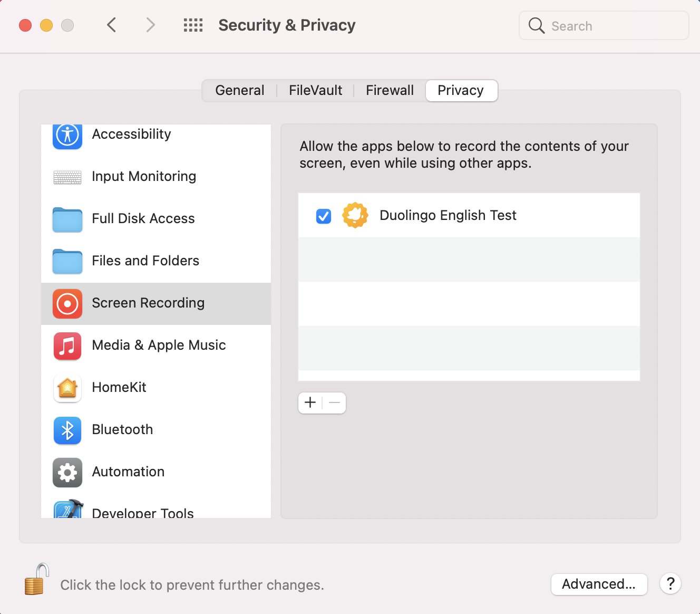700x614 pixels.
Task: Open the Firewall tab
Action: coord(390,91)
